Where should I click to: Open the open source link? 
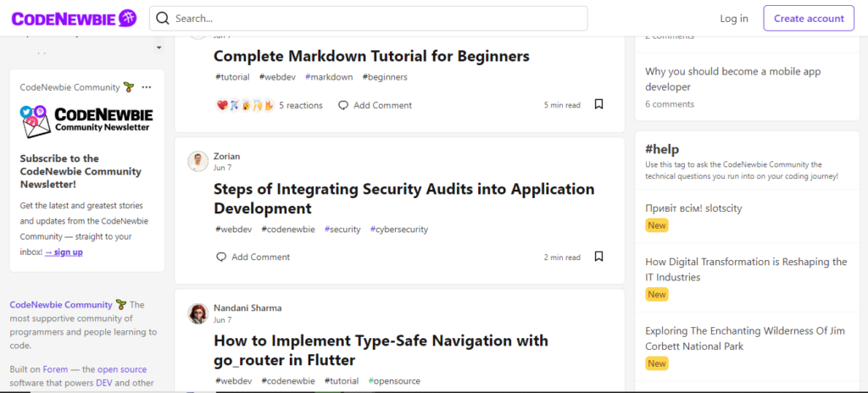click(122, 369)
